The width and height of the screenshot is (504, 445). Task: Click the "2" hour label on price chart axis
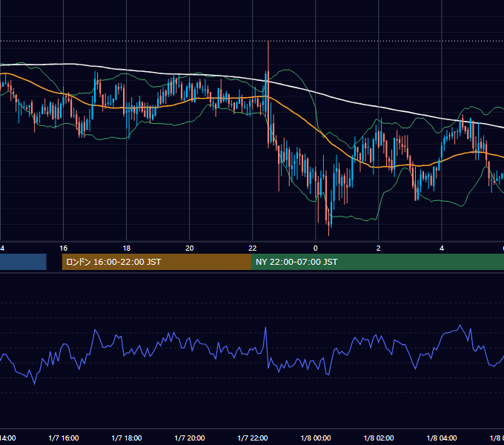tap(378, 248)
